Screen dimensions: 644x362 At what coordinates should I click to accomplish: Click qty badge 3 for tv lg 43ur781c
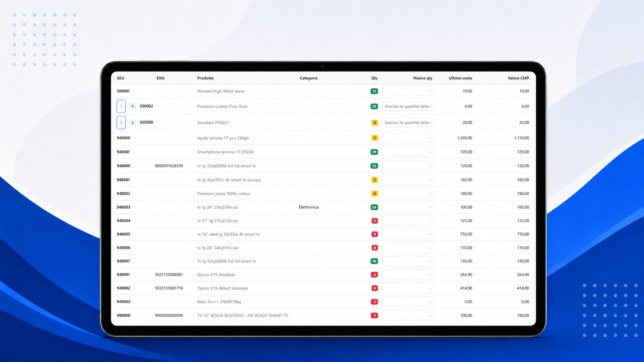(x=374, y=180)
